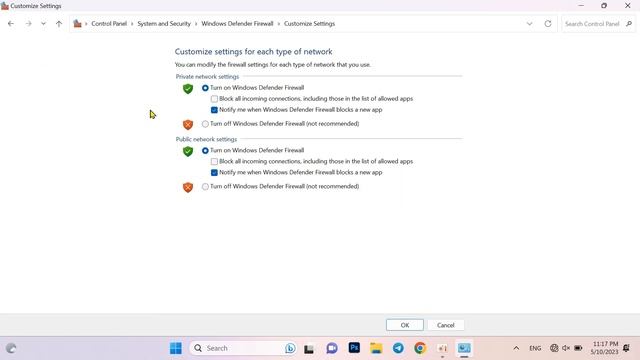The image size is (640, 360).
Task: Check public Block all incoming connections
Action: (214, 162)
